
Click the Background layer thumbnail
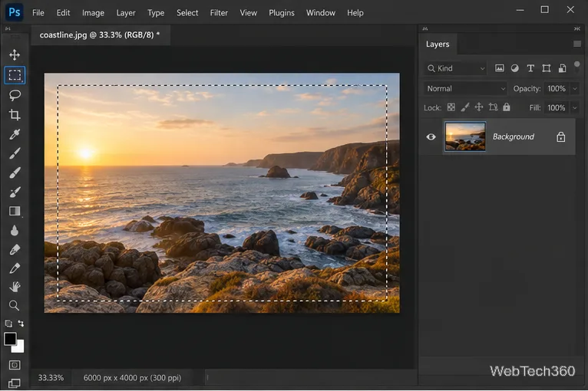click(x=465, y=136)
